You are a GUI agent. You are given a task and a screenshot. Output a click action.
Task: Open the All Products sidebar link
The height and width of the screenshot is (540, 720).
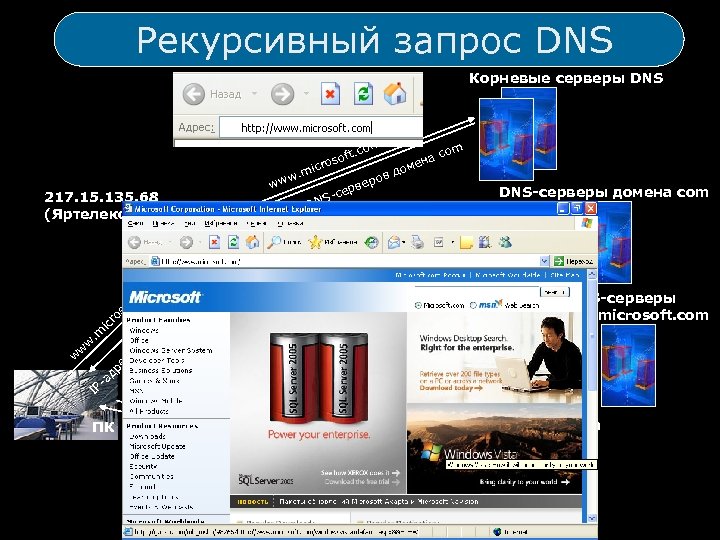click(x=149, y=411)
